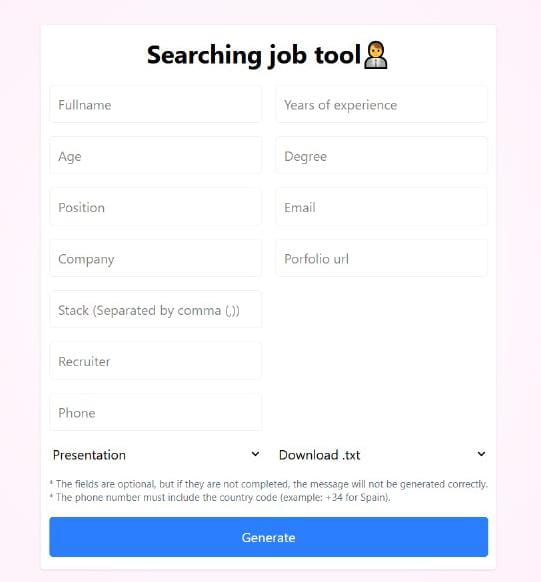Click into the Age field
Image resolution: width=541 pixels, height=582 pixels.
(x=156, y=156)
